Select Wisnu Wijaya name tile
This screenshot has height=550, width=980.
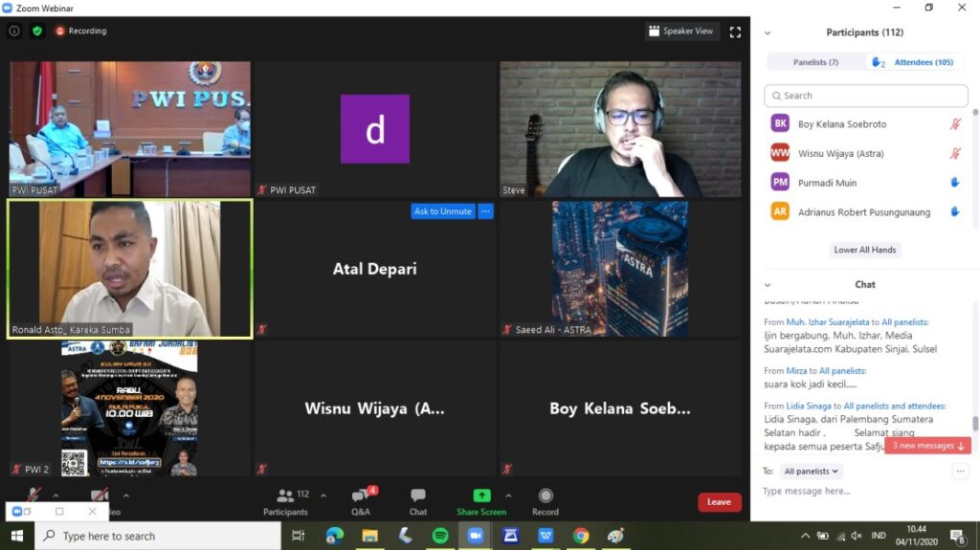(x=375, y=408)
